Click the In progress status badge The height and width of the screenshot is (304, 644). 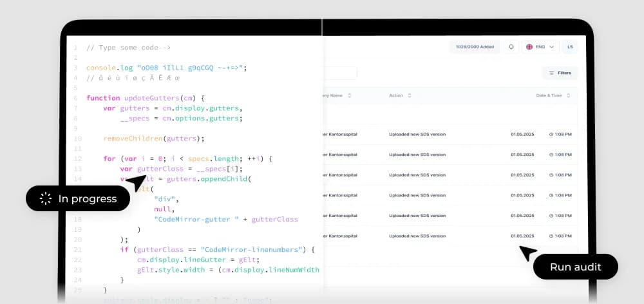point(78,198)
